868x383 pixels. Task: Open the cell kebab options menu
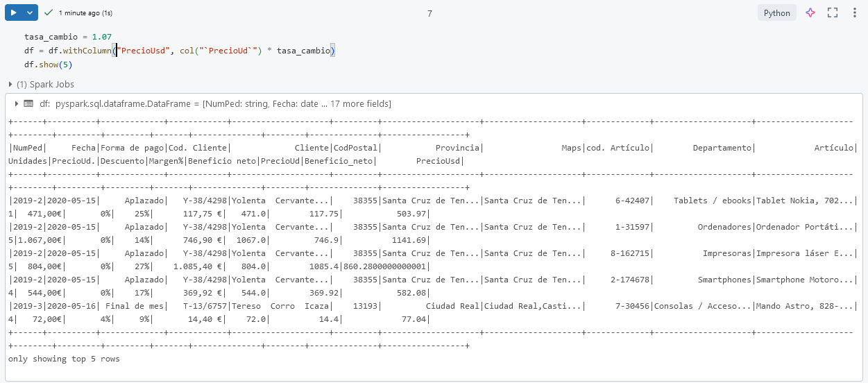point(854,12)
